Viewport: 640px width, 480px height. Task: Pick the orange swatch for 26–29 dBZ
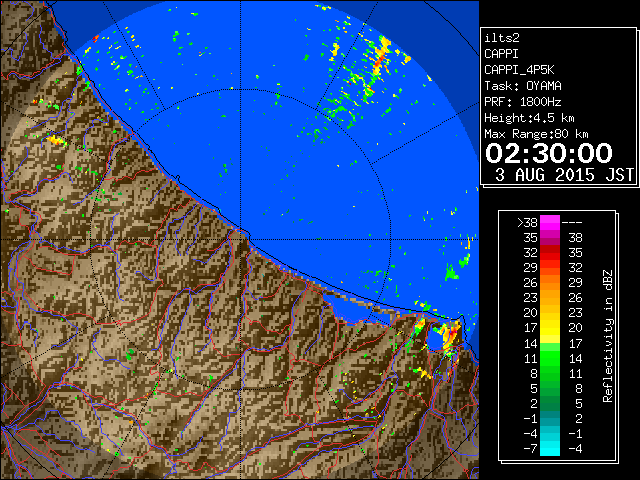[x=550, y=282]
